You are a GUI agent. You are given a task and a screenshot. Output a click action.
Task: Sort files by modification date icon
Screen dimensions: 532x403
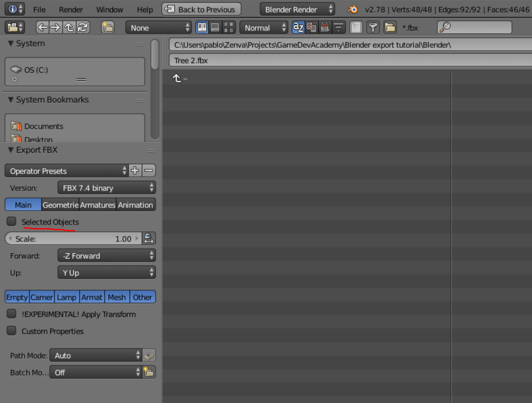click(325, 27)
